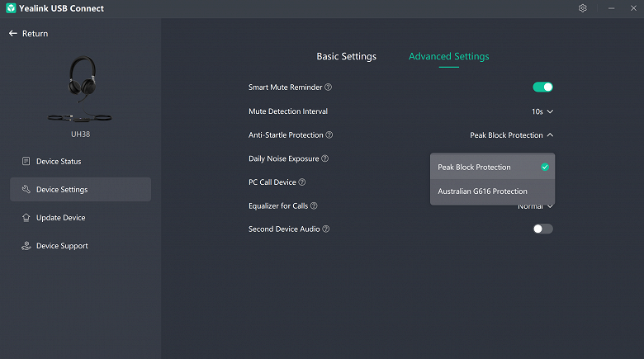Click the UH38 device name label
644x359 pixels.
tap(81, 135)
